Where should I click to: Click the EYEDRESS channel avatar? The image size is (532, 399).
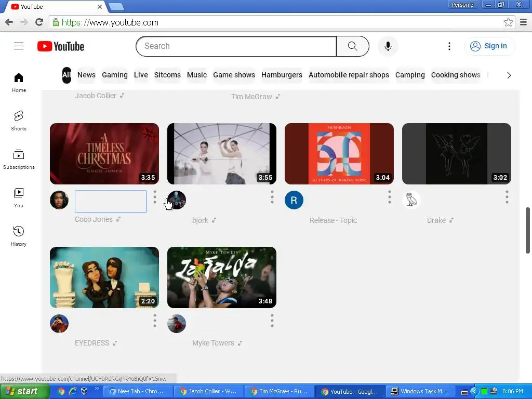coord(59,323)
